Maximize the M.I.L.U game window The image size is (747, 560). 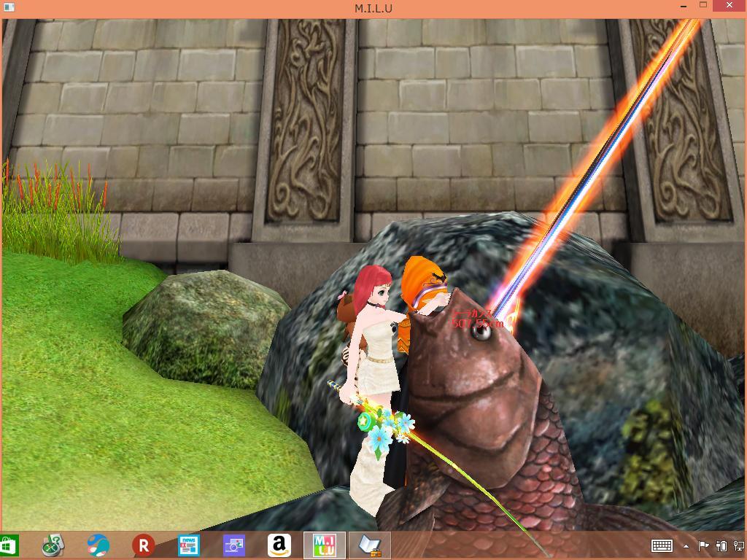click(x=703, y=7)
